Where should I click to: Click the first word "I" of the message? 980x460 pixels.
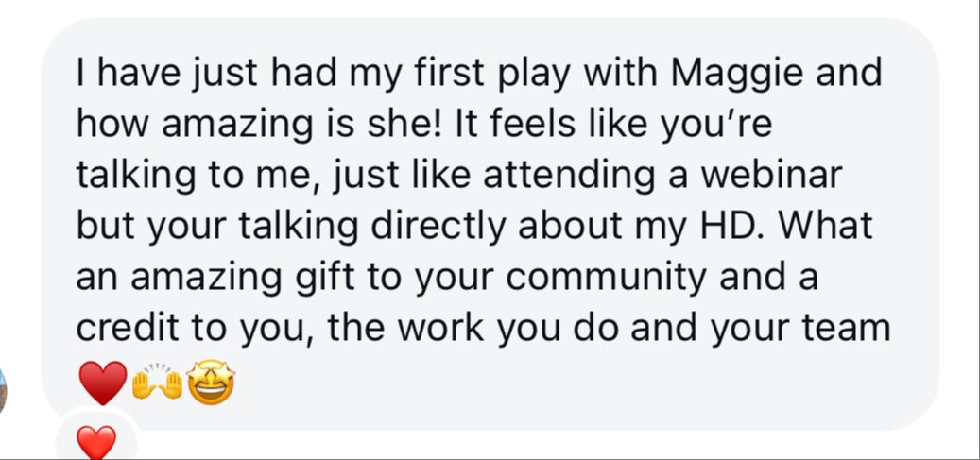(81, 74)
